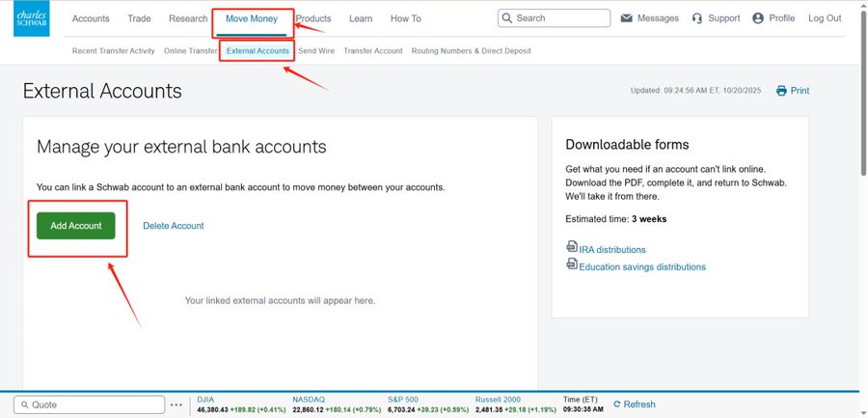
Task: Click Log Out
Action: 825,18
